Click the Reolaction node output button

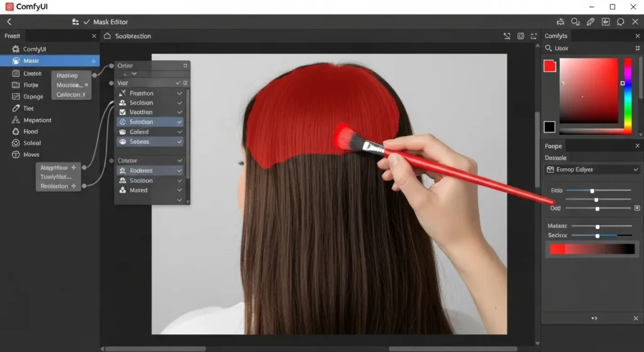pos(74,186)
